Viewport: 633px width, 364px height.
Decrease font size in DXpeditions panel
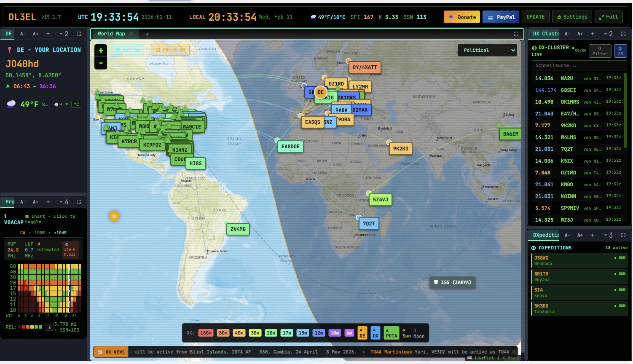point(567,235)
